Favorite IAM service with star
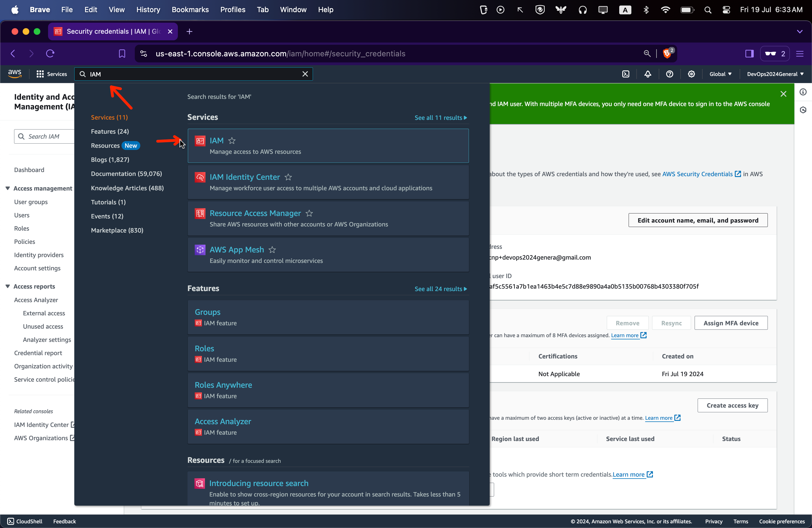 pos(232,141)
